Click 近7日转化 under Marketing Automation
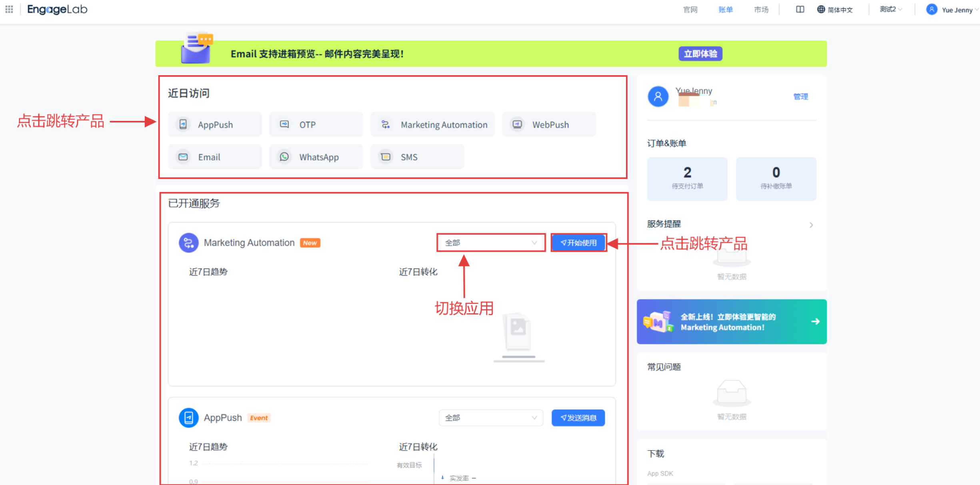Image resolution: width=980 pixels, height=485 pixels. (418, 272)
